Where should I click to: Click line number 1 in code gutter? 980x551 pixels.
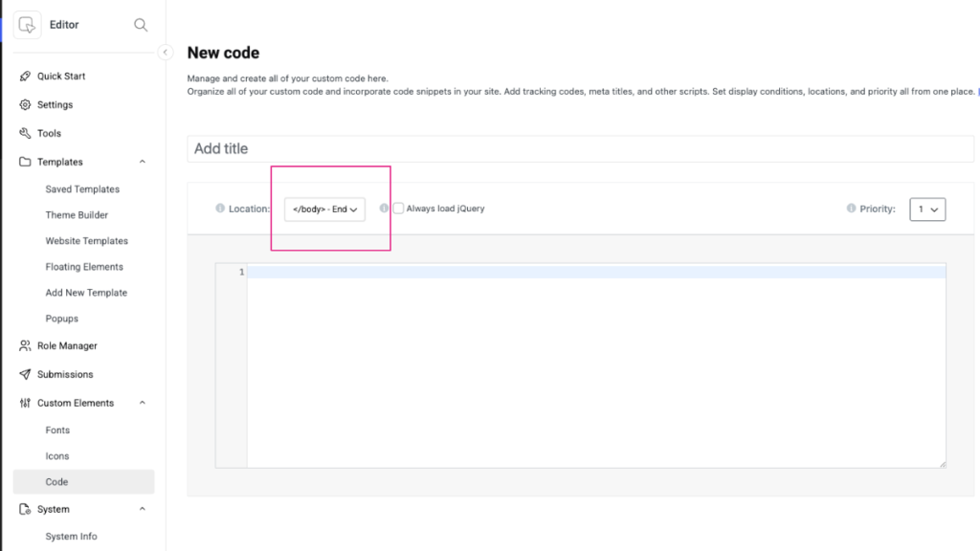[241, 272]
